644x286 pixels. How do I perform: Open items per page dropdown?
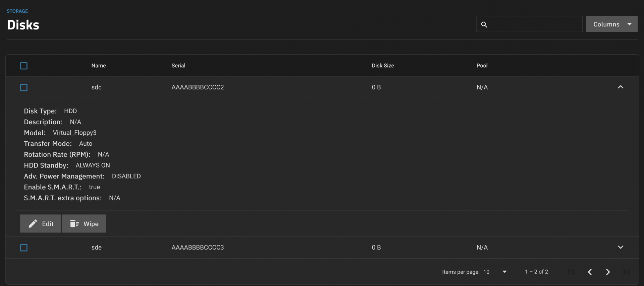point(495,272)
